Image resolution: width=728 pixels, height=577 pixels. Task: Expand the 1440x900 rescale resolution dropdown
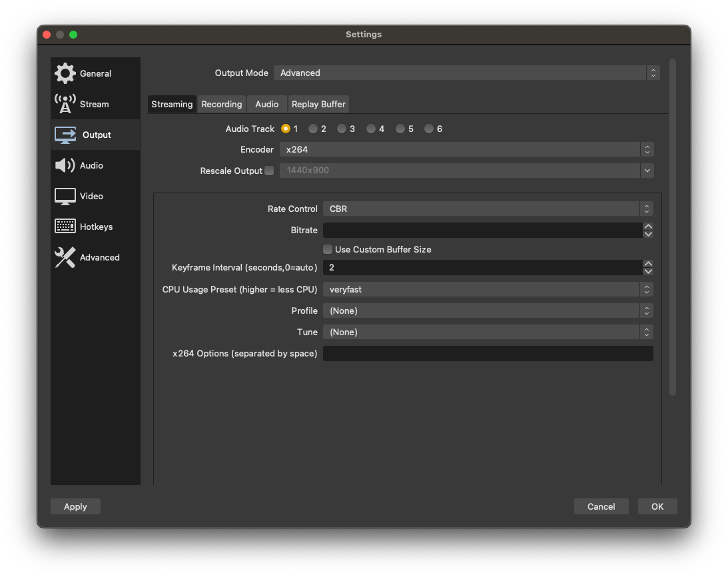(467, 171)
